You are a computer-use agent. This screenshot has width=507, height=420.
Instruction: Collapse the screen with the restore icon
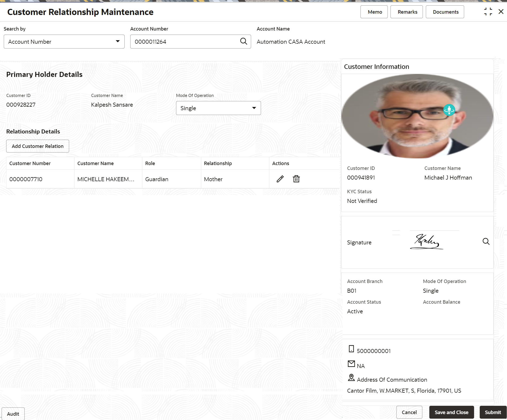488,12
